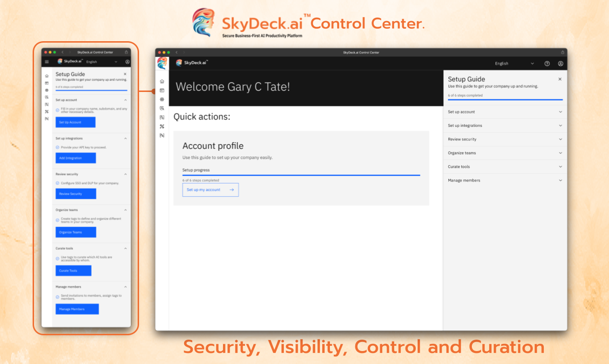Click the crossed-tools icon in large window sidebar
Viewport: 609px width, 364px height.
[x=162, y=126]
